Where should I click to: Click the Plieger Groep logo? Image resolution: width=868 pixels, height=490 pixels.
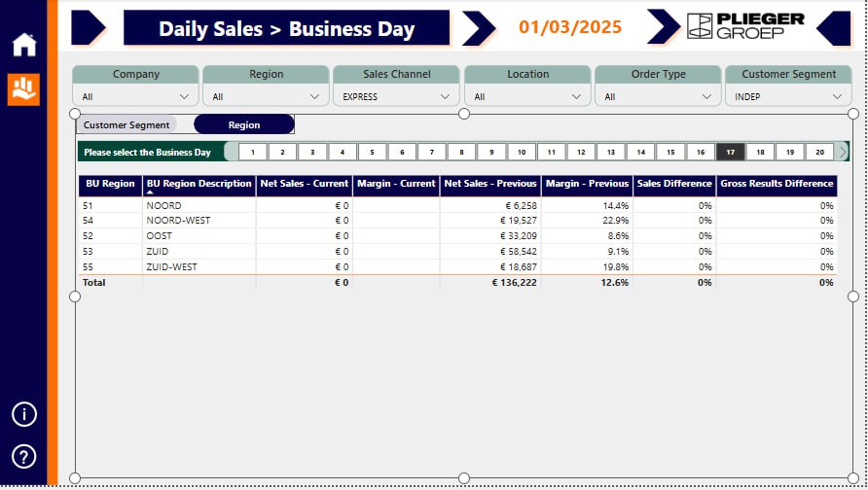tap(745, 27)
